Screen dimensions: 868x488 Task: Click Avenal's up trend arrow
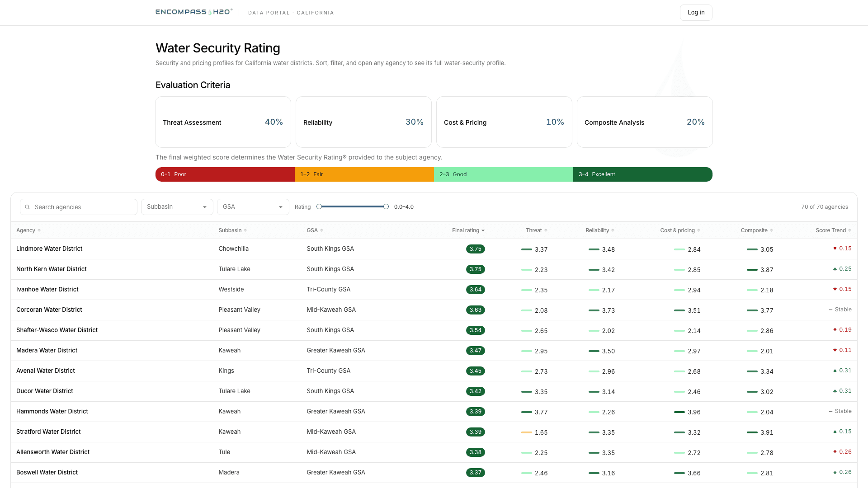(835, 371)
